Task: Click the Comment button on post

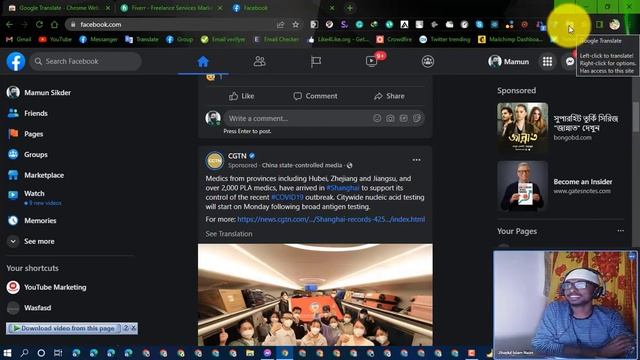Action: pos(315,96)
